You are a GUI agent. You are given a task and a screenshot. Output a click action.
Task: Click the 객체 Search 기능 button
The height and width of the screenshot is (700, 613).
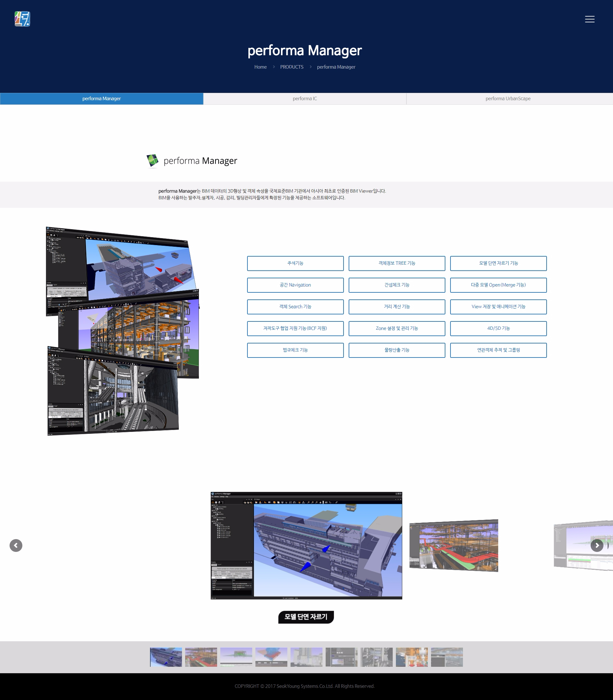click(x=295, y=307)
